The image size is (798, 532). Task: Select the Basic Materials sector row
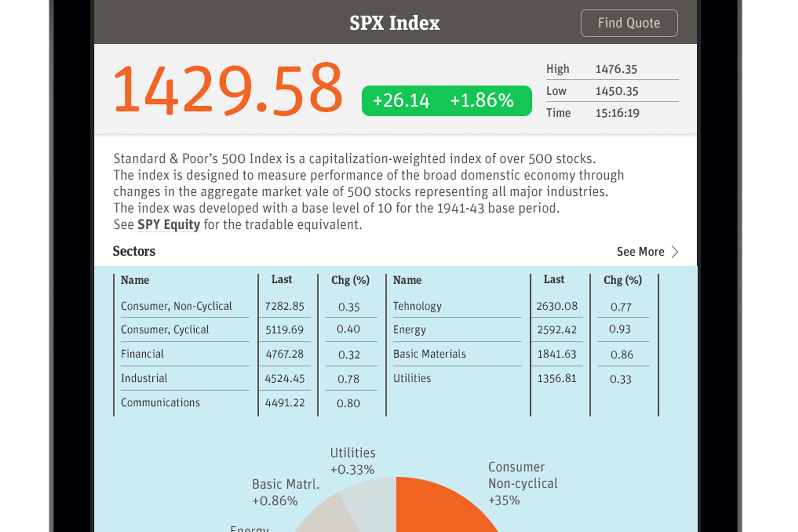pyautogui.click(x=429, y=354)
